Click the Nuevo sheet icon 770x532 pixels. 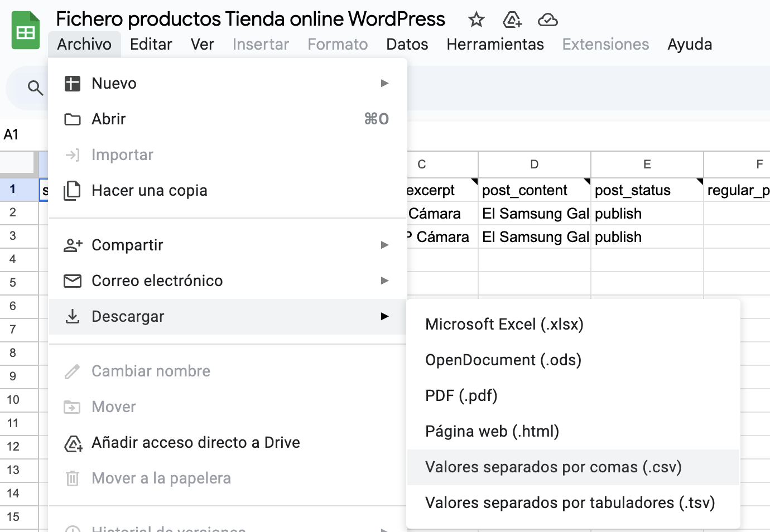[x=73, y=84]
